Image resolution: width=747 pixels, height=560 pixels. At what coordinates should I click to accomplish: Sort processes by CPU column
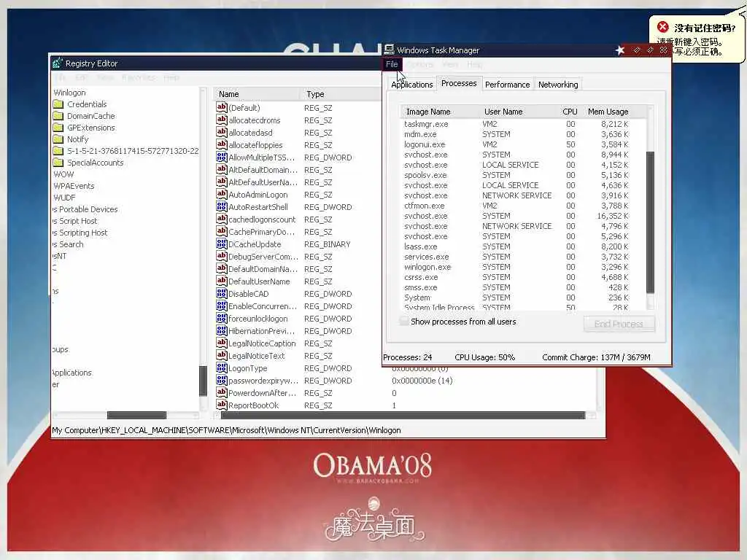pos(570,112)
